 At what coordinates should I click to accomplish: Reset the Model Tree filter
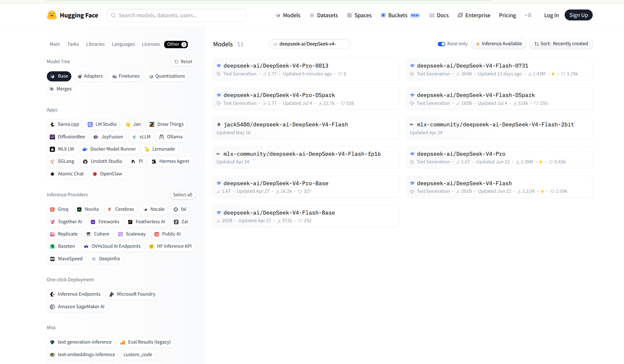click(183, 62)
